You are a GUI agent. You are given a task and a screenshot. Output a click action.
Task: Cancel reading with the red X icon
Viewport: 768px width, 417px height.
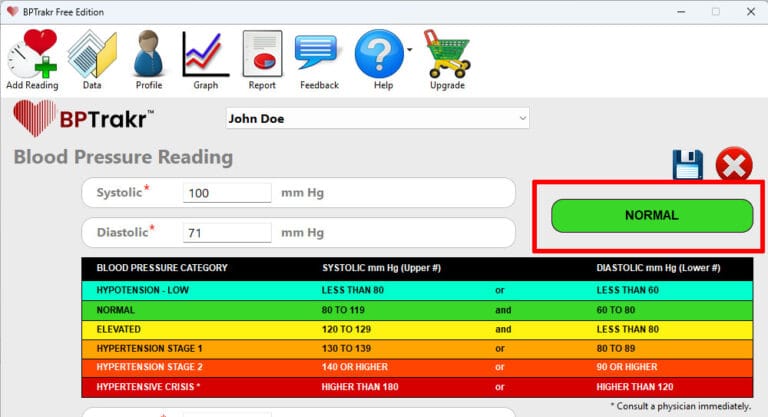(734, 165)
